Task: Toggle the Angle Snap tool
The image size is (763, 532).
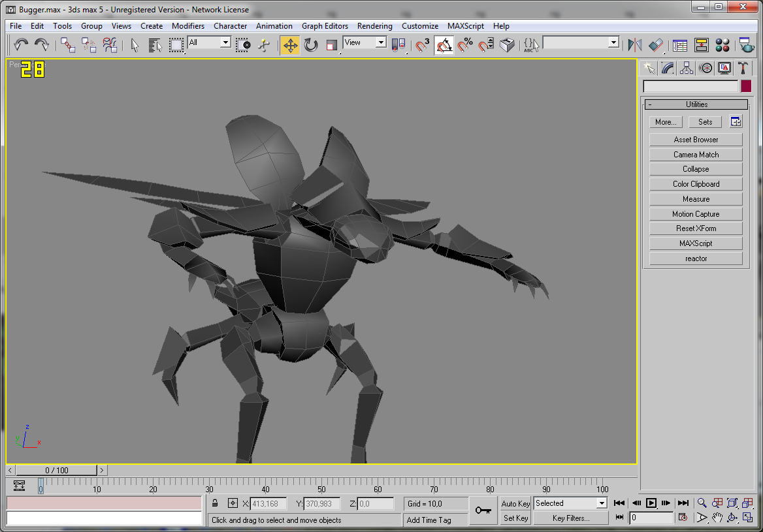Action: pos(444,45)
